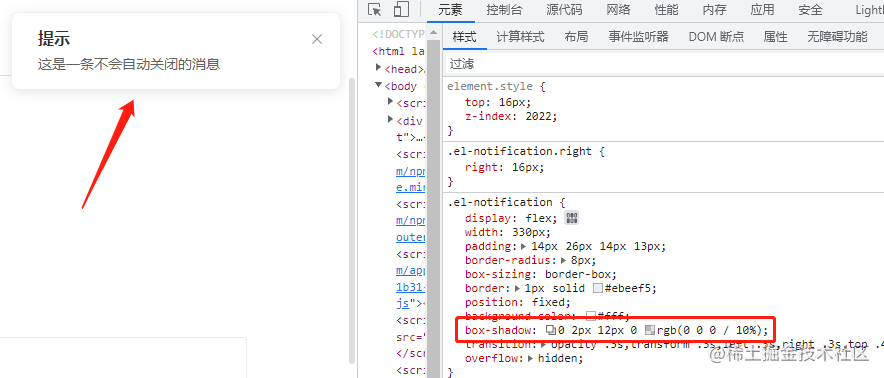Expand the overflow shorthand property
The width and height of the screenshot is (884, 378).
pos(532,358)
